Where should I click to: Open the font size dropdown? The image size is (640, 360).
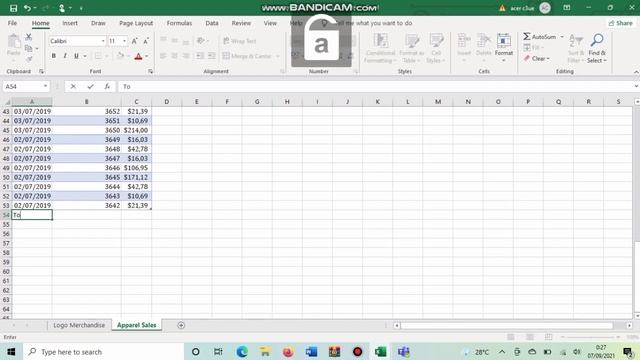[124, 41]
